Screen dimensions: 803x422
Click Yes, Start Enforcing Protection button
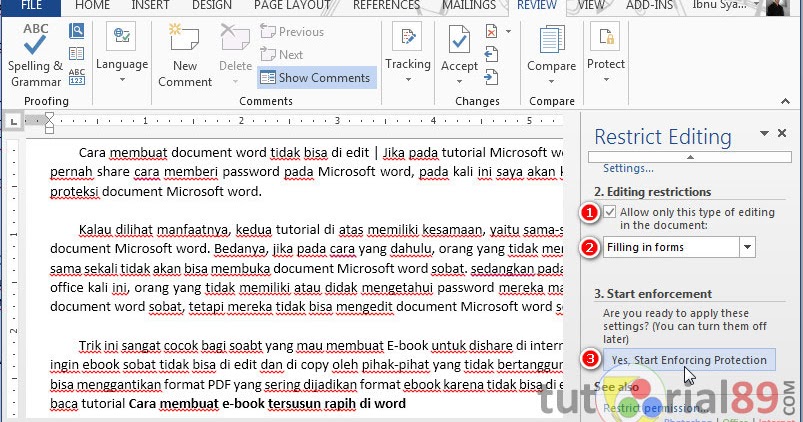(689, 360)
